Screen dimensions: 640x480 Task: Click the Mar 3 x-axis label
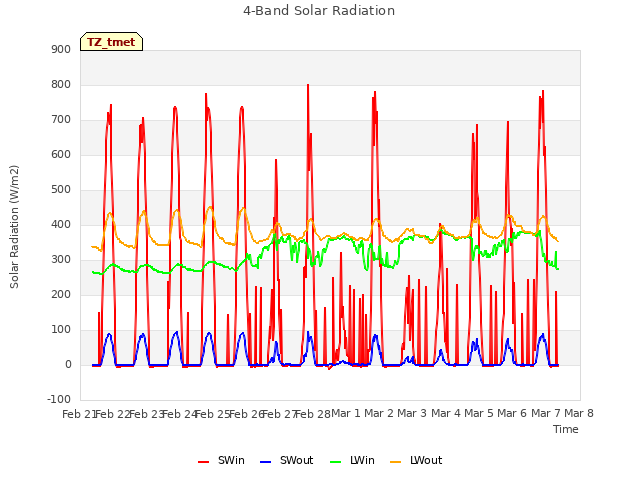412,414
